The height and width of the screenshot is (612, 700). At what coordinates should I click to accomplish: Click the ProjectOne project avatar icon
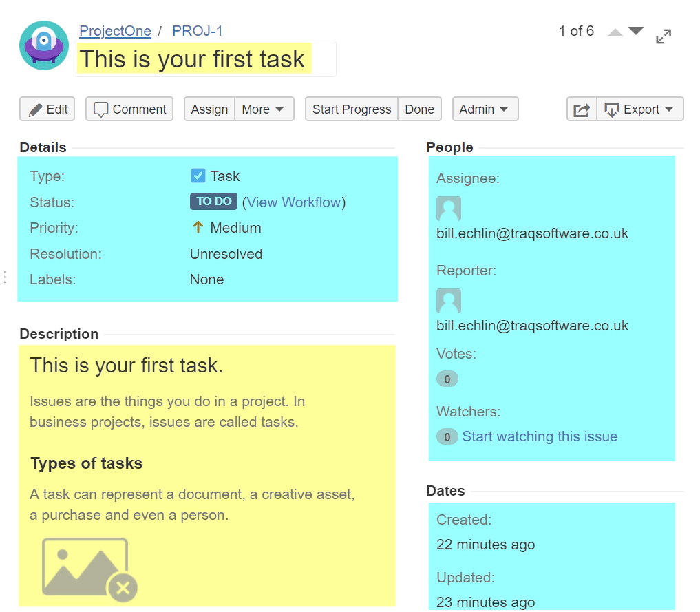(x=44, y=45)
